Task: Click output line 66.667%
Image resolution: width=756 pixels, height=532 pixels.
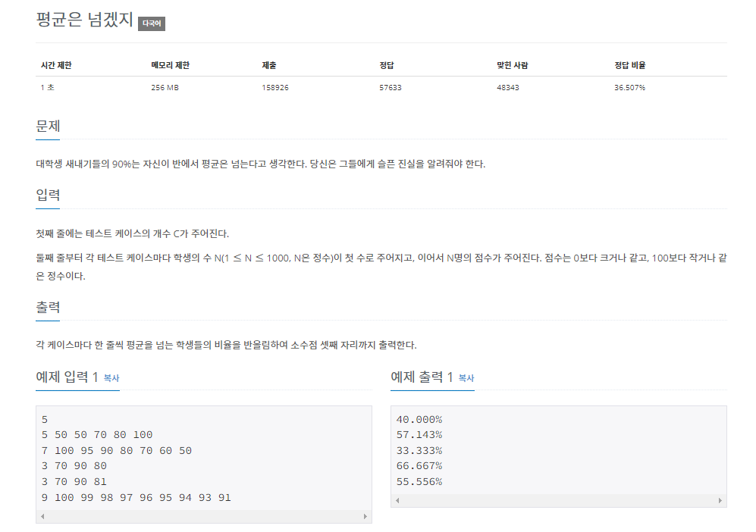Action: point(419,467)
